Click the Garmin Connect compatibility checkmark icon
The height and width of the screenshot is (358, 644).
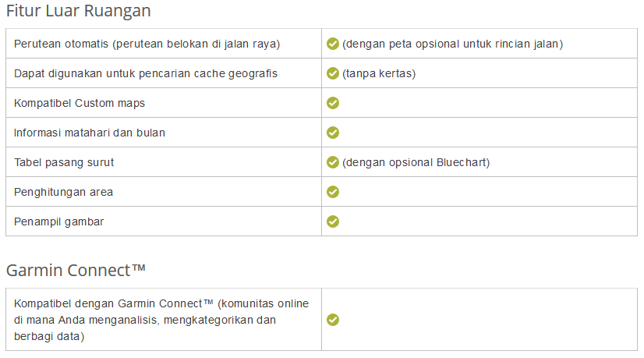(333, 320)
